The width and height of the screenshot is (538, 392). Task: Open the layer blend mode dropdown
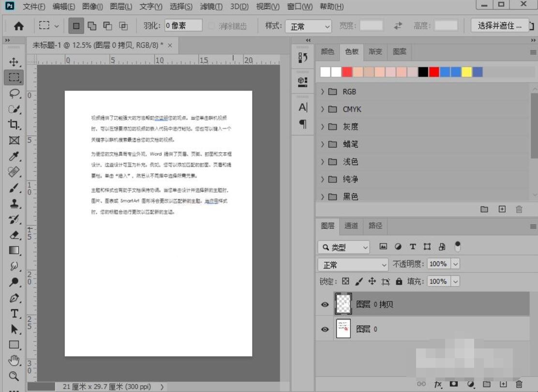353,265
